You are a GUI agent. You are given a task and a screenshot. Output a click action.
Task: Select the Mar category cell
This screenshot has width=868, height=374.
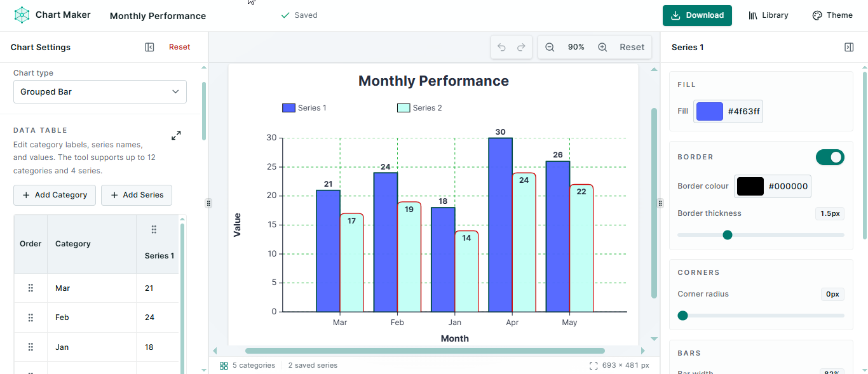(x=92, y=288)
